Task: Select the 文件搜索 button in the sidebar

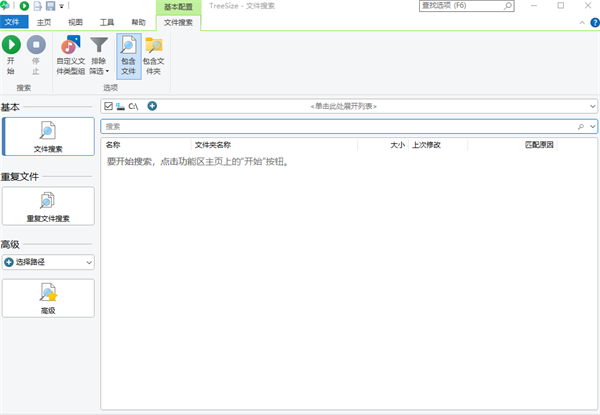Action: [49, 136]
